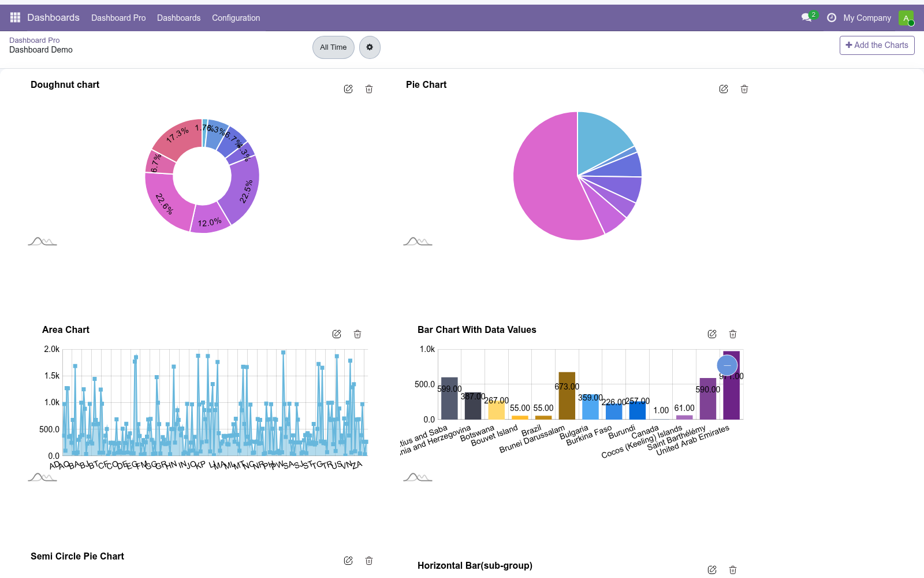Click amCharts logo under Bar Chart
This screenshot has width=924, height=578.
tap(418, 477)
